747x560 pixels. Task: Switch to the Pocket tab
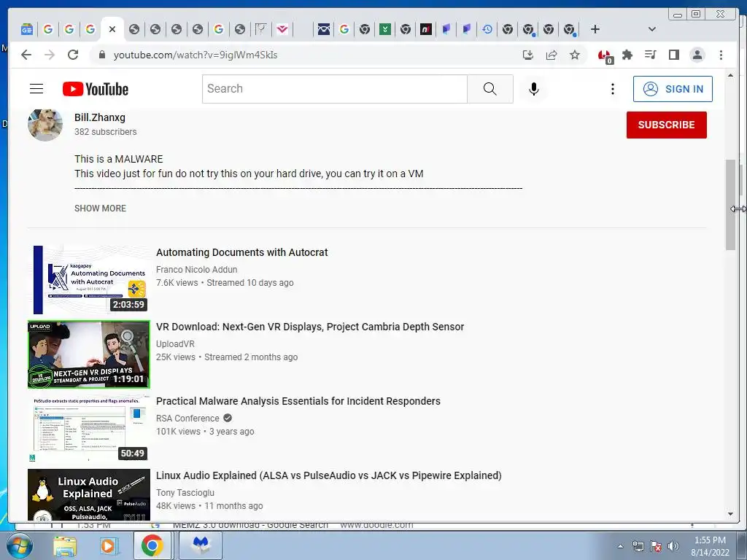282,29
